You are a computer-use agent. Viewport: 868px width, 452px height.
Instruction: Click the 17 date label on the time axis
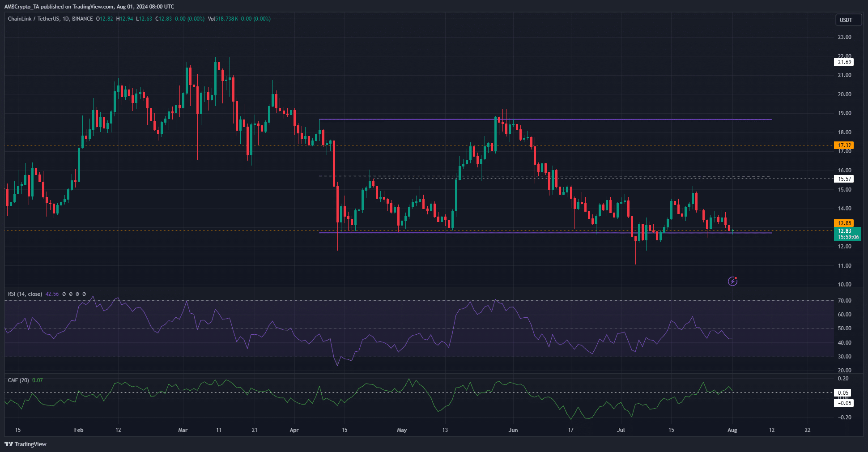coord(570,430)
